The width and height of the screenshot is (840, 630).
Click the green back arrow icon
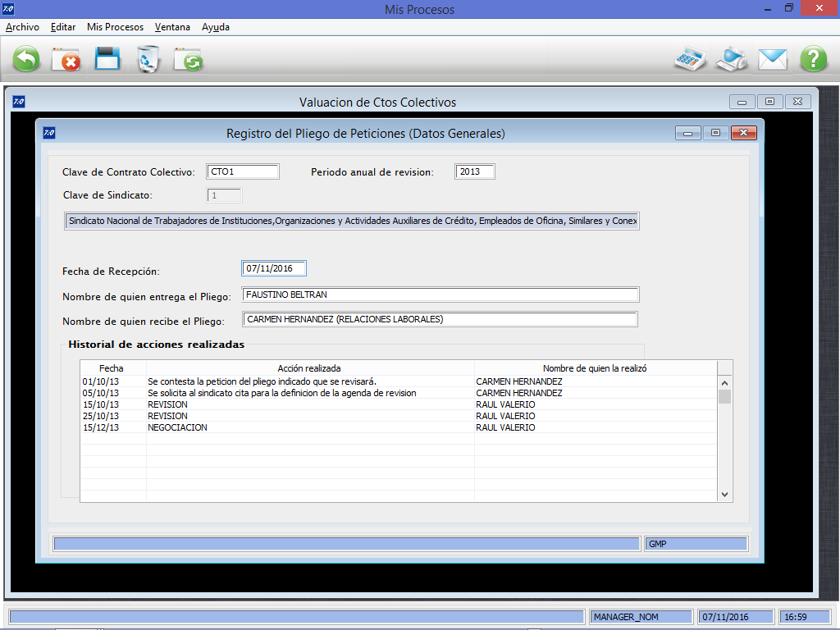pyautogui.click(x=27, y=59)
